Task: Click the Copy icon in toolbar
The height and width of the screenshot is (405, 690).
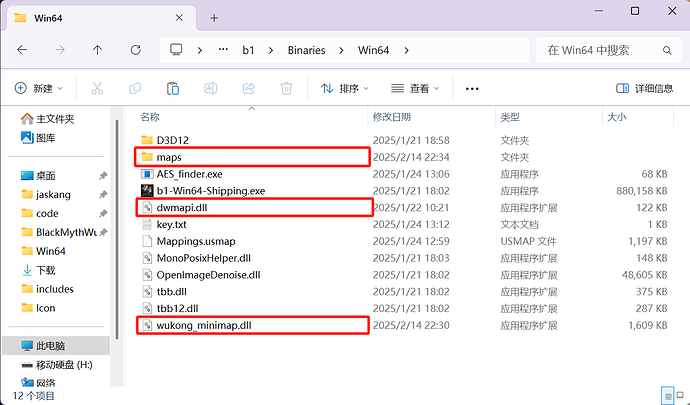Action: (135, 88)
